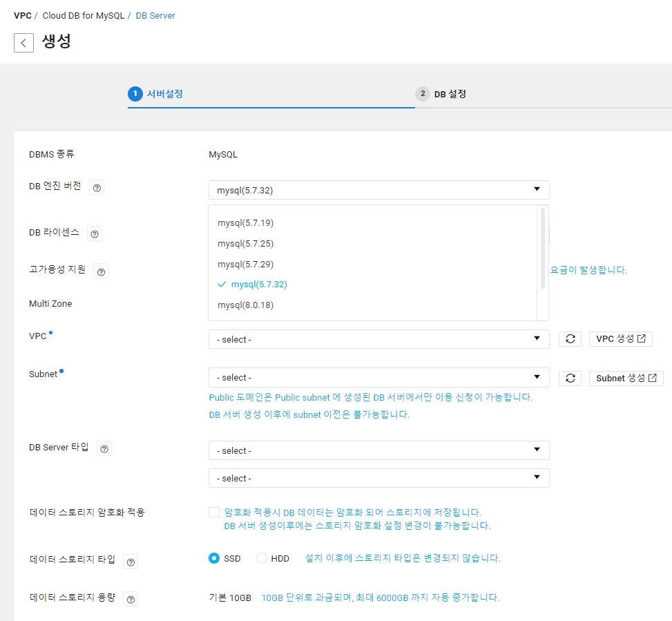This screenshot has height=621, width=672.
Task: Refresh the Subnet list
Action: 570,377
